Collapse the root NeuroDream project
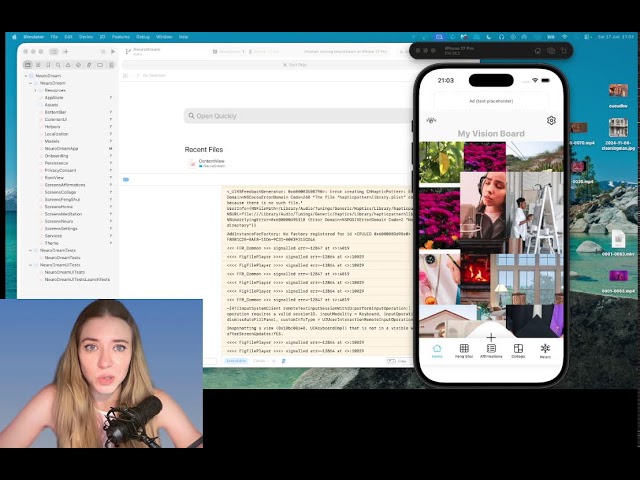The width and height of the screenshot is (640, 480). (26, 76)
